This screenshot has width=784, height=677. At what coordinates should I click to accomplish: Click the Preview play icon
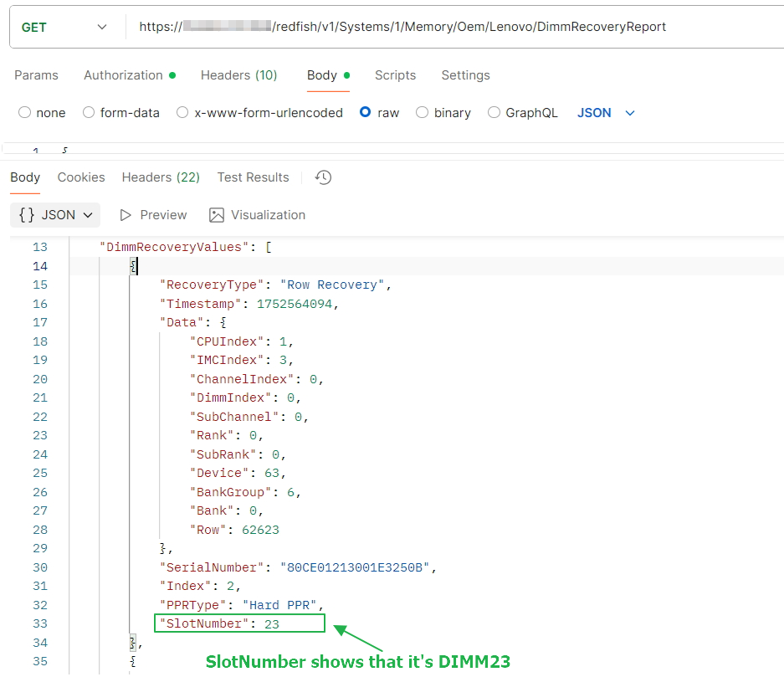[126, 215]
